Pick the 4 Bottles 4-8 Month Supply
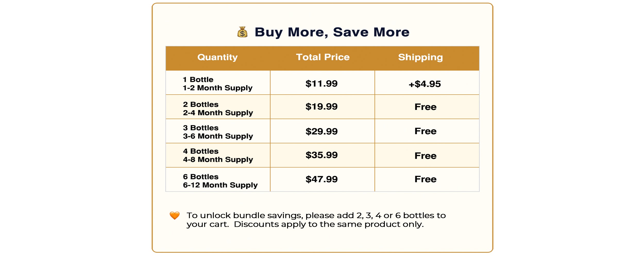 pyautogui.click(x=218, y=155)
